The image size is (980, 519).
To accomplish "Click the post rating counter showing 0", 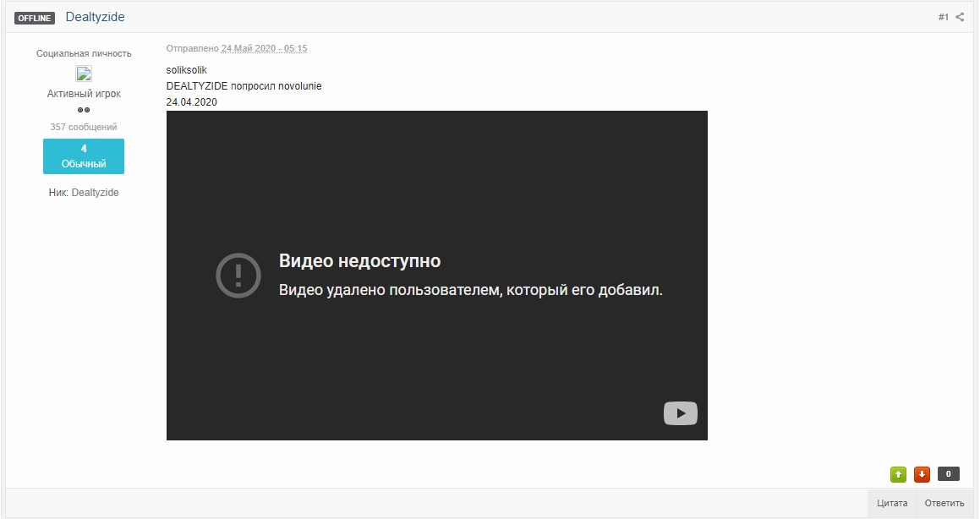I will (x=948, y=474).
